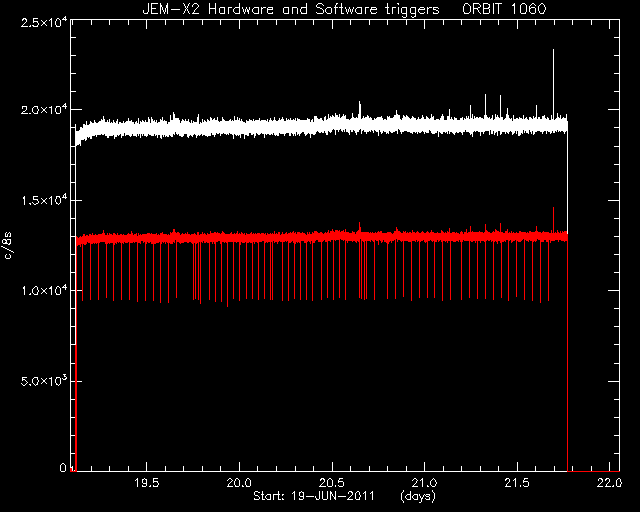Image resolution: width=640 pixels, height=512 pixels.
Task: Click the 20.0 x-axis tick label
Action: (239, 483)
